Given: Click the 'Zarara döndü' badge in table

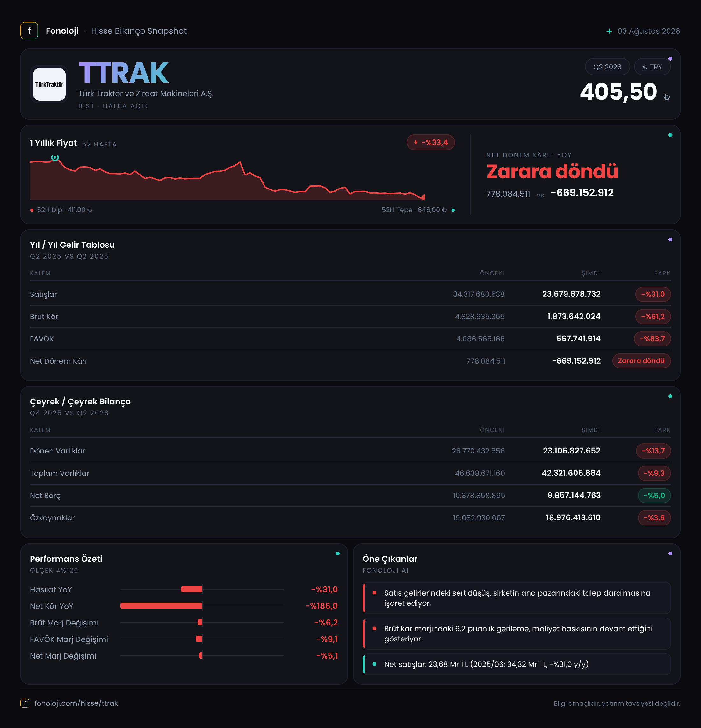Looking at the screenshot, I should 641,361.
